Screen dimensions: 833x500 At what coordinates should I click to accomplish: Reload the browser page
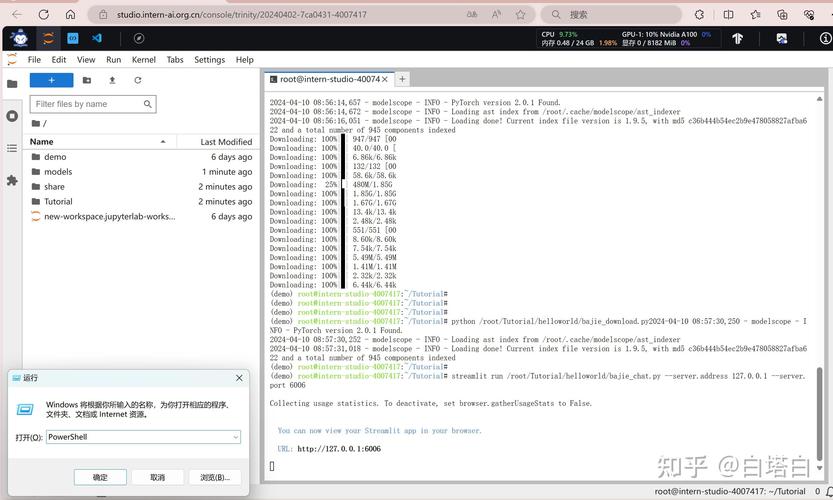[x=44, y=14]
